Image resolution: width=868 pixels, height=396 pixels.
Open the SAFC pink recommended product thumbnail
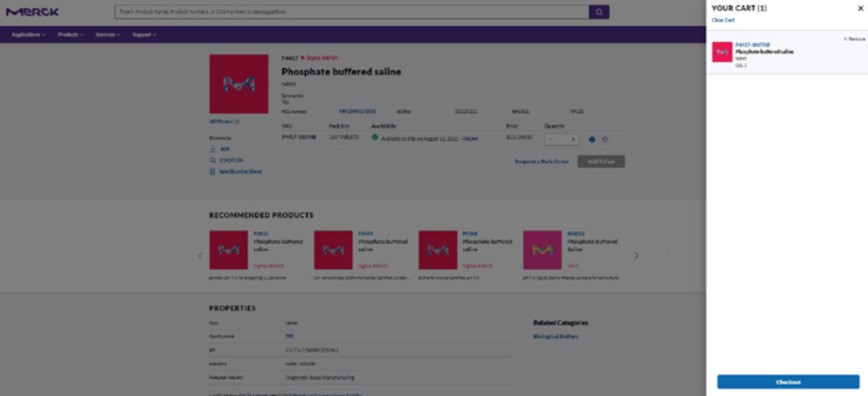(x=542, y=250)
